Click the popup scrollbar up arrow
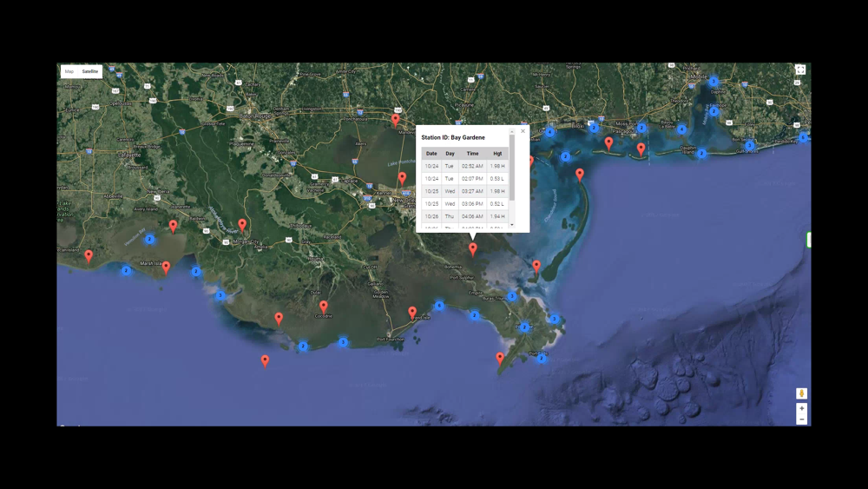 512,132
